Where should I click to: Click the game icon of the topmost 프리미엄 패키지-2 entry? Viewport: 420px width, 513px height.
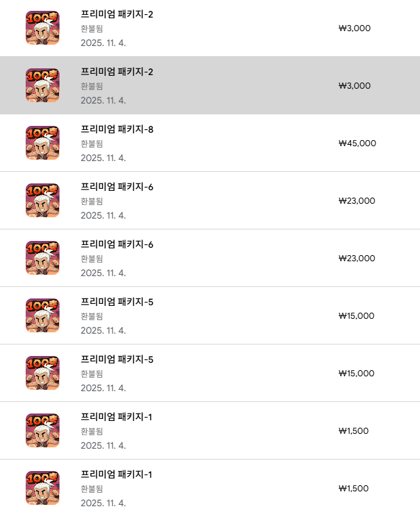(43, 28)
